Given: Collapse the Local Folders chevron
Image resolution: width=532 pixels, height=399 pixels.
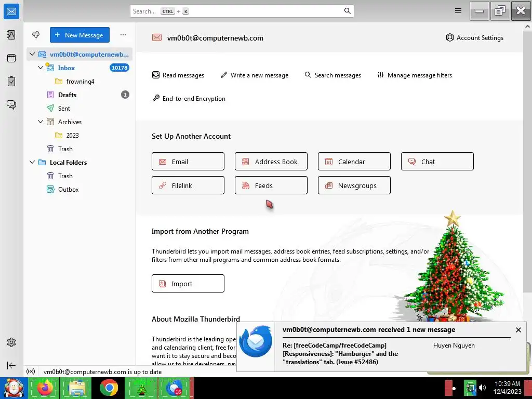Looking at the screenshot, I should pos(32,162).
